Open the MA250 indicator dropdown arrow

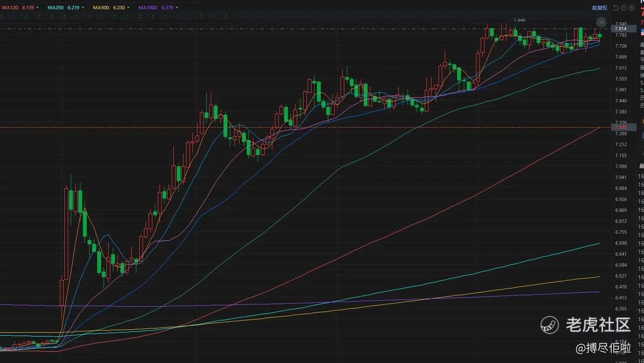[82, 8]
